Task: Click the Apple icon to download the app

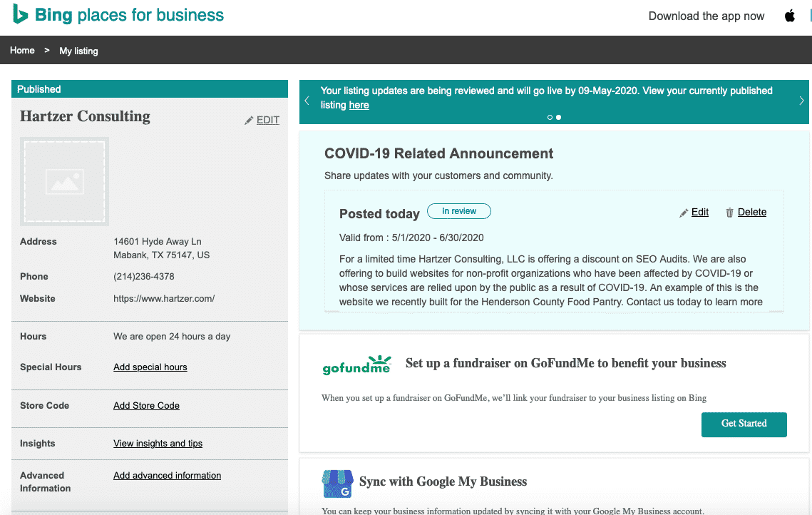Action: 789,15
